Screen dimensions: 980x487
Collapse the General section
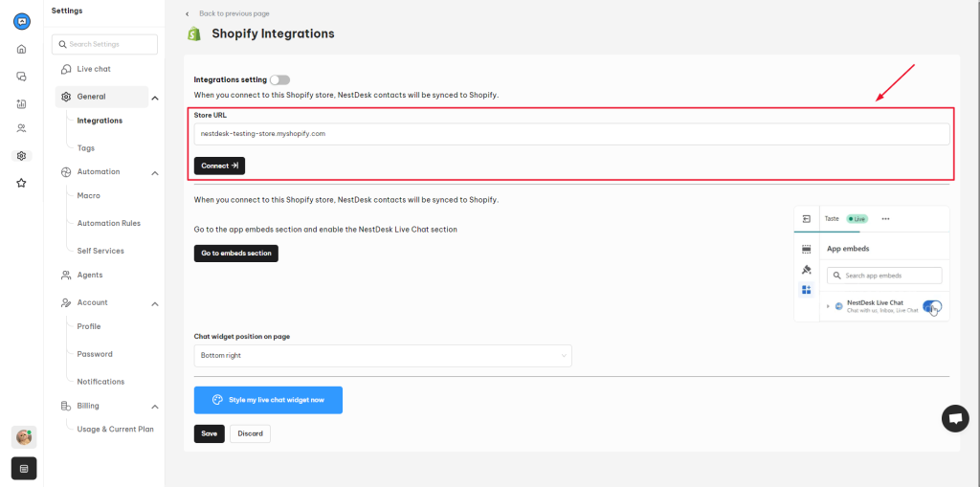pyautogui.click(x=155, y=98)
